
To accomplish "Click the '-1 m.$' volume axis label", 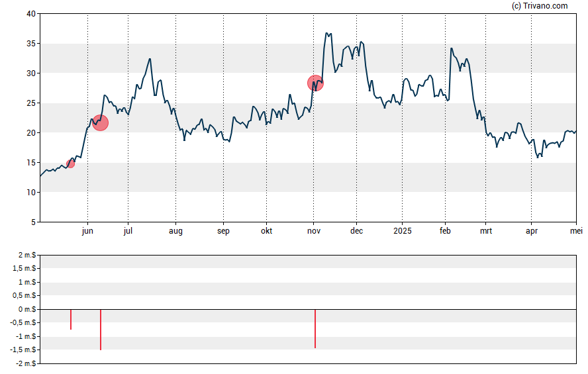I will point(26,336).
